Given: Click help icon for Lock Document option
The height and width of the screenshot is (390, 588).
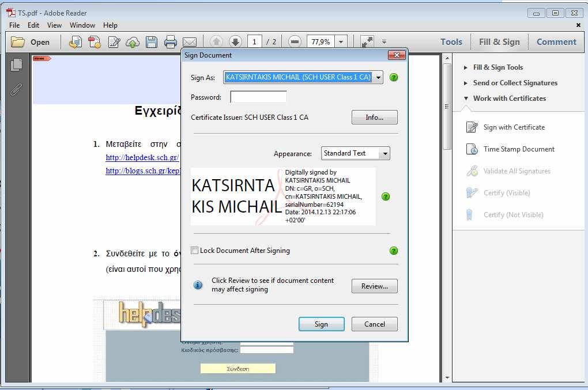Looking at the screenshot, I should pyautogui.click(x=394, y=251).
